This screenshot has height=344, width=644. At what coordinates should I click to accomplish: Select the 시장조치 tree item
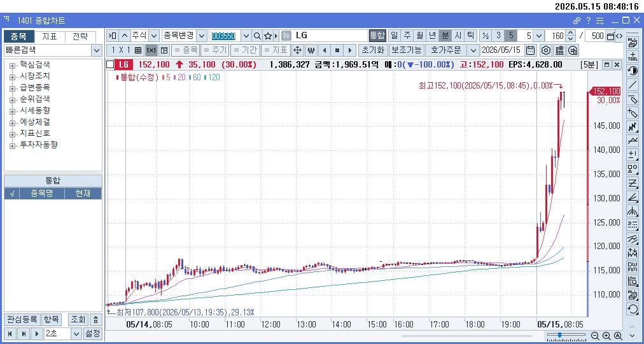35,76
